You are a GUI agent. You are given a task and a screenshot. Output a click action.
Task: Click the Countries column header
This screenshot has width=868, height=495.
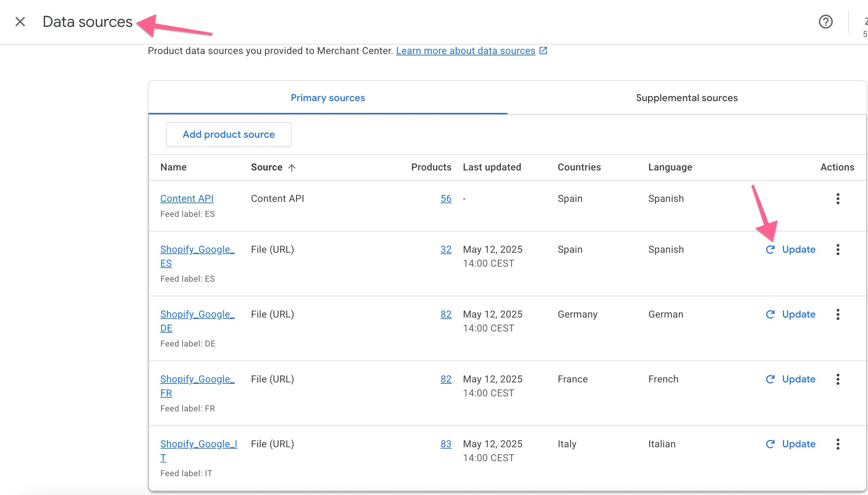[x=579, y=167]
